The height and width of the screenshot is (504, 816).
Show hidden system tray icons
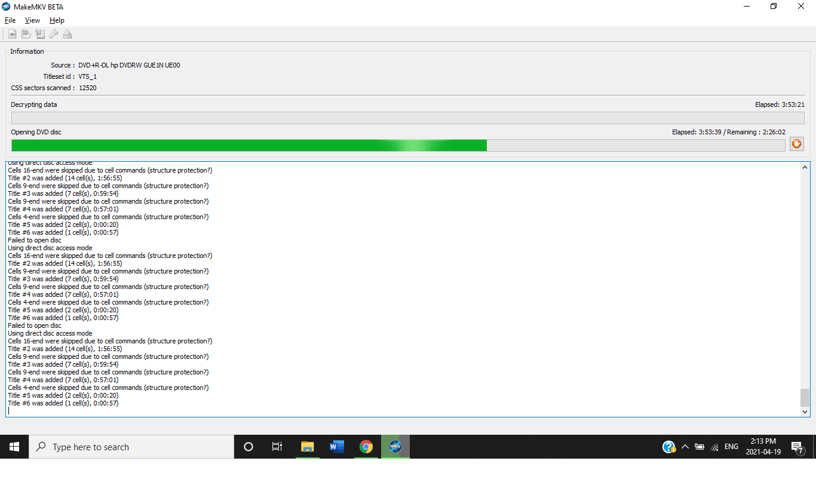685,447
